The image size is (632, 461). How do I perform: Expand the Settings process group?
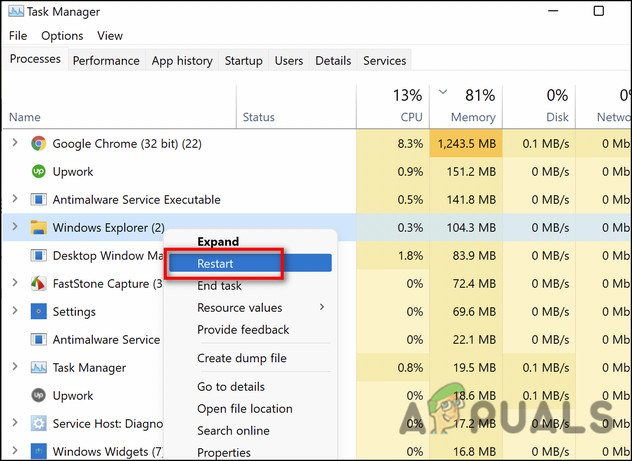click(x=15, y=311)
